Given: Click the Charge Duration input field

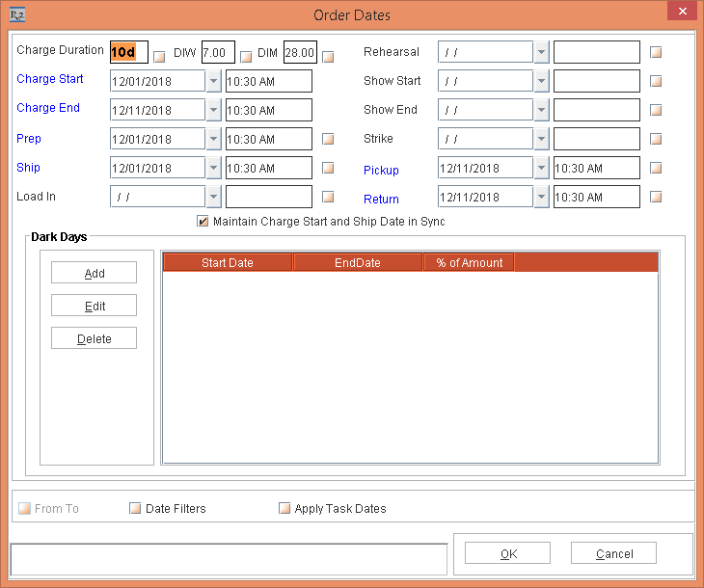Looking at the screenshot, I should 128,52.
